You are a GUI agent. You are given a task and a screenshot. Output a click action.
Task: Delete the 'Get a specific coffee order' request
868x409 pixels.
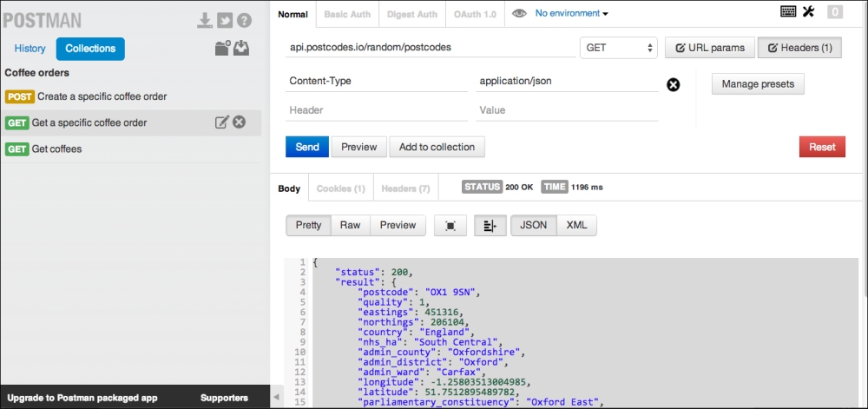tap(240, 122)
